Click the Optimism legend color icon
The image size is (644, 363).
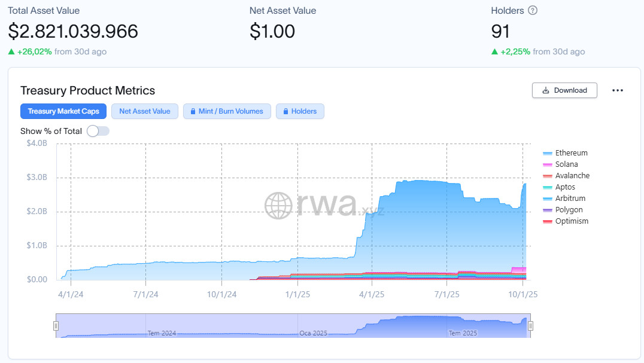[548, 221]
